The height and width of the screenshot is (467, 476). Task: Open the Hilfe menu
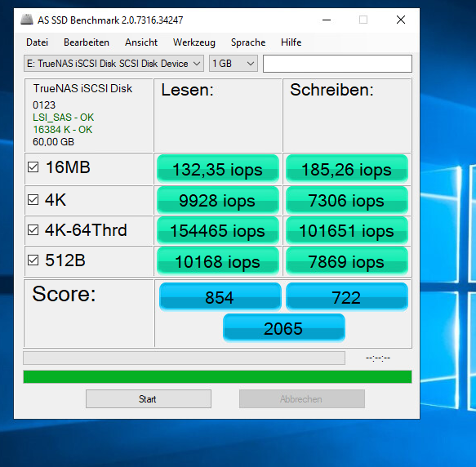[x=291, y=42]
